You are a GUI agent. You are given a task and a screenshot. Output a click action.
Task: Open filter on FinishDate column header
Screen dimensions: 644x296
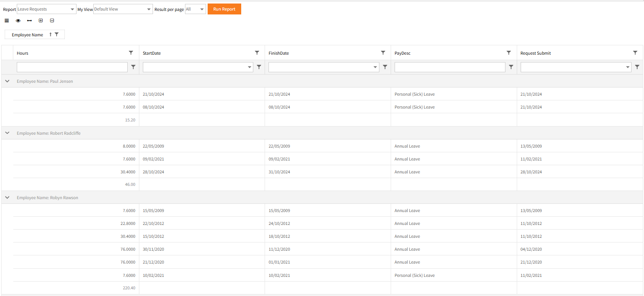383,53
